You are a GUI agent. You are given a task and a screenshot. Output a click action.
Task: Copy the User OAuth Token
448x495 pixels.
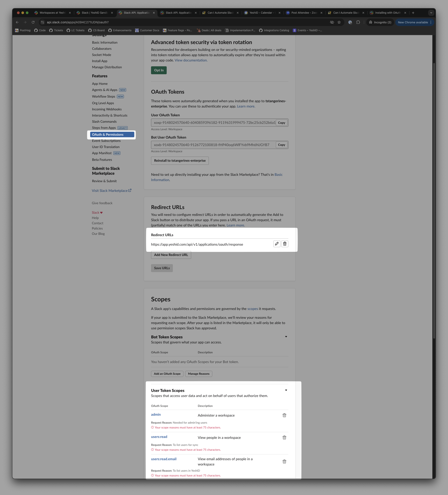coord(281,123)
